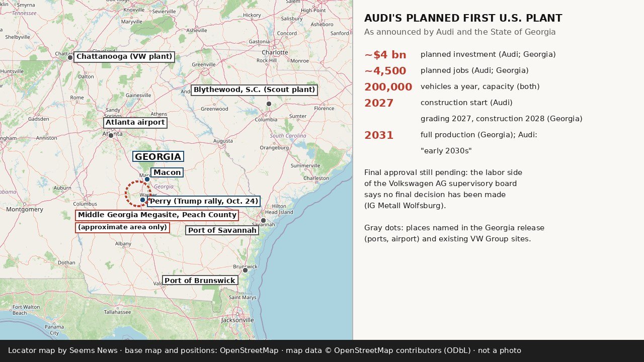
Task: Select the red "~4,500" jobs figure
Action: [385, 71]
